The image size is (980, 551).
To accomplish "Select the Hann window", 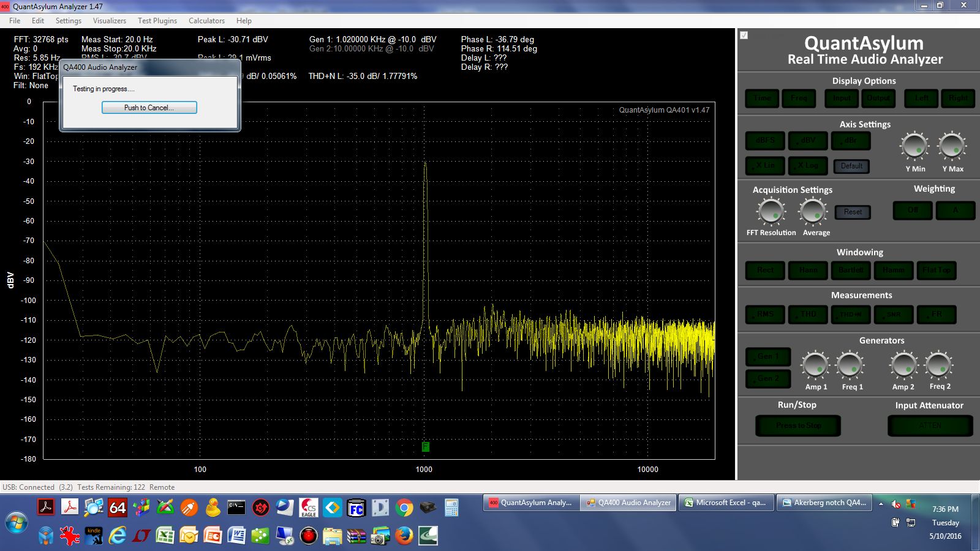I will [808, 270].
